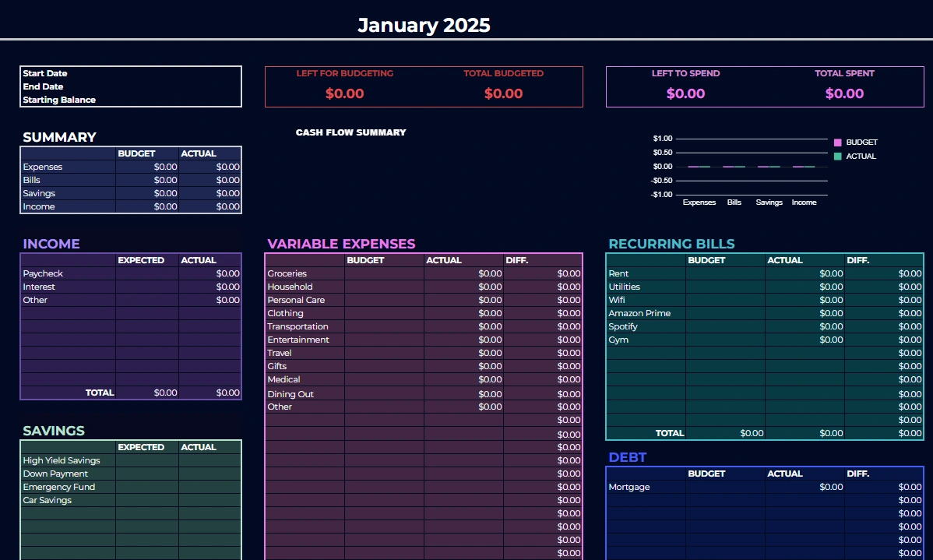Click the High Yield Savings expected cell
This screenshot has width=933, height=560.
pos(147,460)
